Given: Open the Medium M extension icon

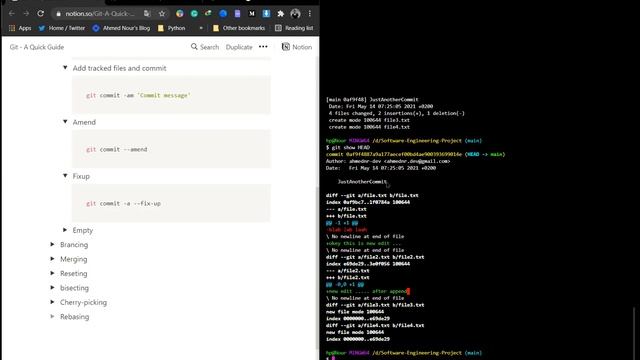Looking at the screenshot, I should pyautogui.click(x=252, y=13).
